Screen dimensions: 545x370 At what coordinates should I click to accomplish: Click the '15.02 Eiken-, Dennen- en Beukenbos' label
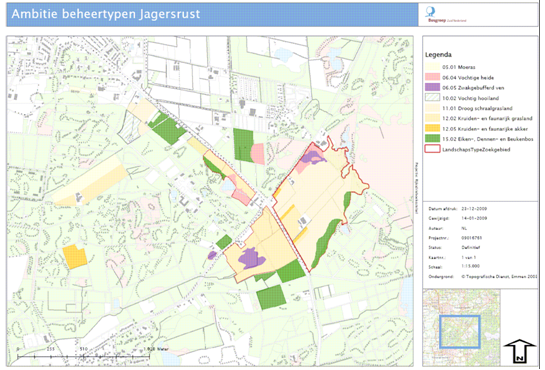tap(488, 139)
